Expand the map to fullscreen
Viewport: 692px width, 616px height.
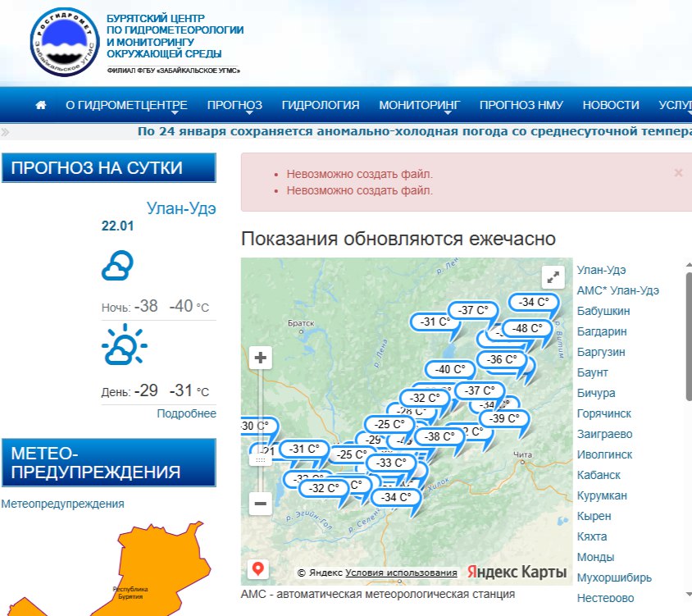tap(554, 277)
